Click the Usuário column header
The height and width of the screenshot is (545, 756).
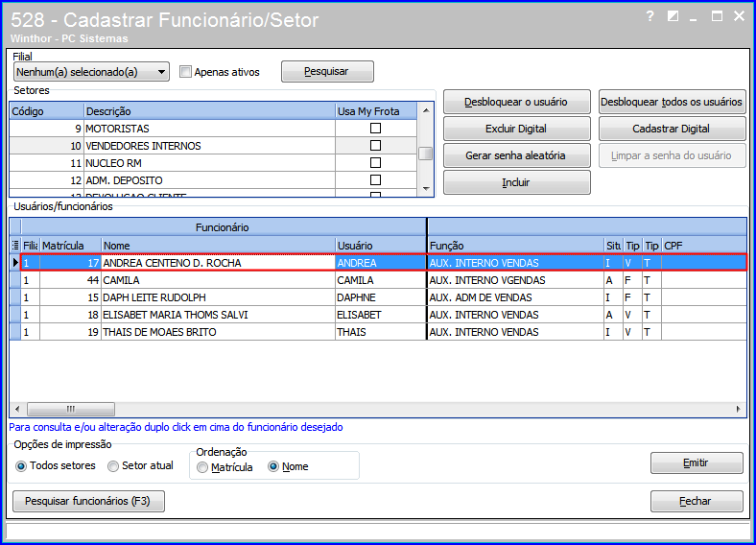point(381,246)
